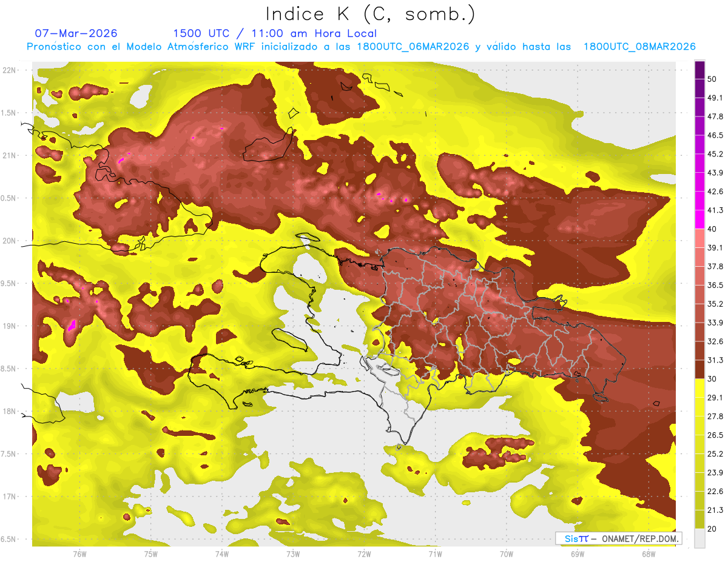Select the dark brown colorbar segment between 30 and 31.3
The width and height of the screenshot is (728, 562).
pos(699,369)
